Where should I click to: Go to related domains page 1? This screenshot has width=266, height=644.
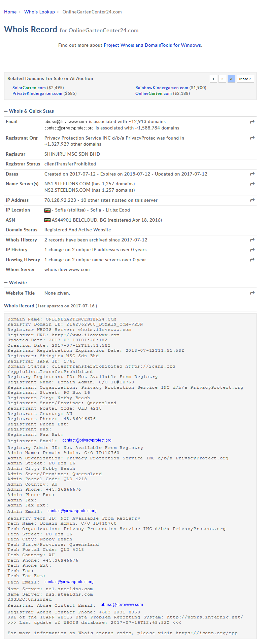tap(213, 79)
